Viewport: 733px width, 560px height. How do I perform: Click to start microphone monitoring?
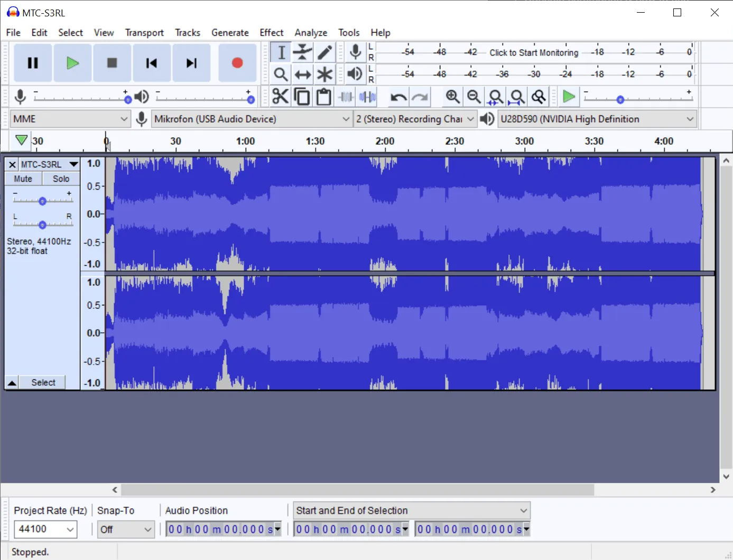point(534,53)
